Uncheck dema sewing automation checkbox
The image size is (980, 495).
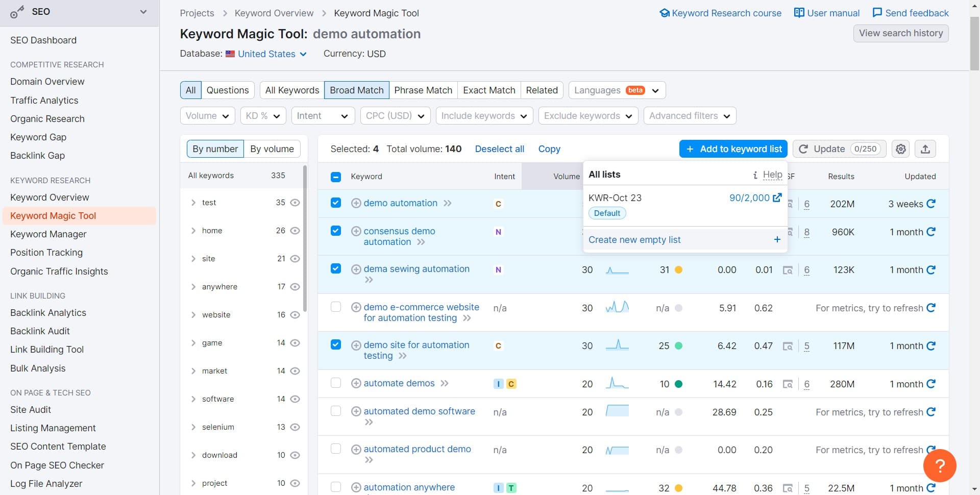click(335, 268)
